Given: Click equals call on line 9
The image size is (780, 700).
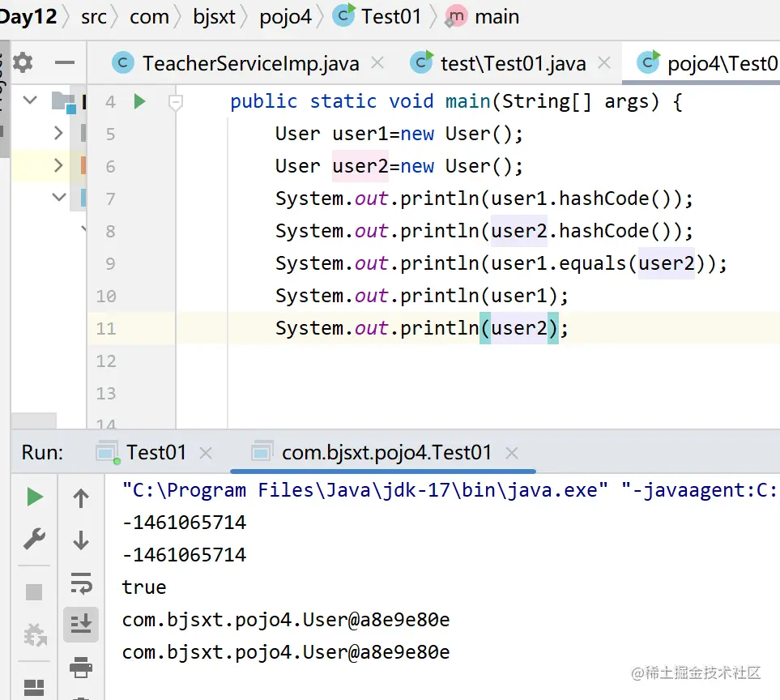Looking at the screenshot, I should coord(592,263).
